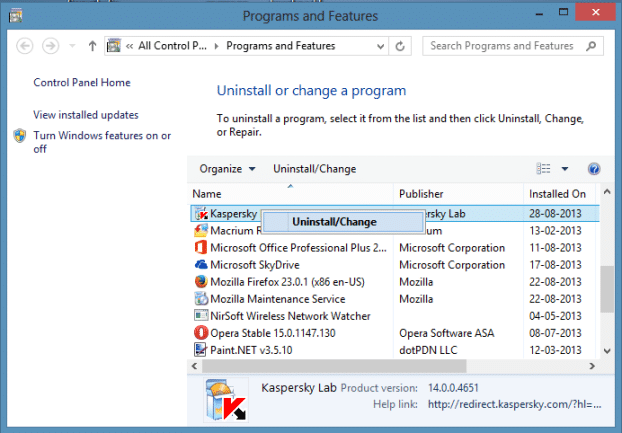The width and height of the screenshot is (622, 433).
Task: Click the Windows features shield icon
Action: 19,136
